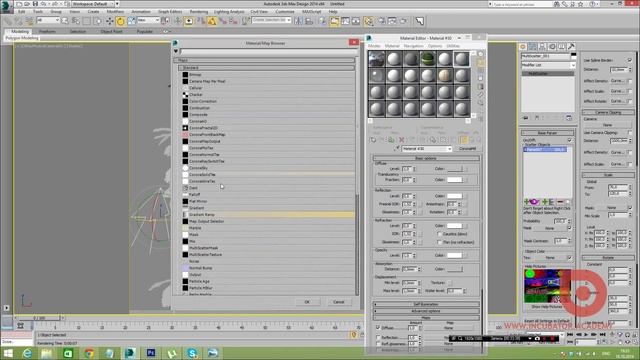This screenshot has height=360, width=640.
Task: Open the Mirror tool in main toolbar
Action: coord(298,21)
